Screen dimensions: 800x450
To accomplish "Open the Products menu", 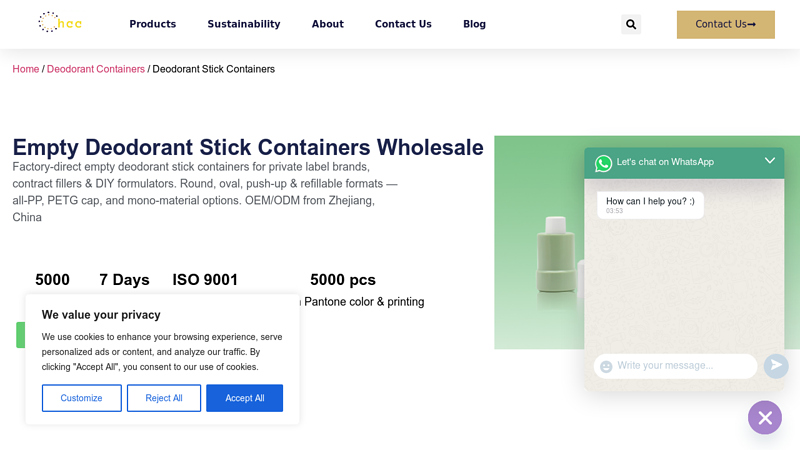I will coord(153,24).
